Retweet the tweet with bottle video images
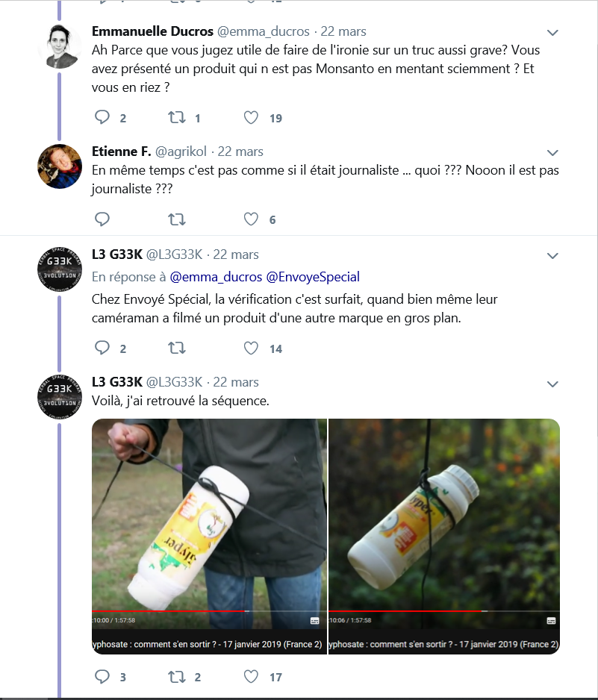 177,677
